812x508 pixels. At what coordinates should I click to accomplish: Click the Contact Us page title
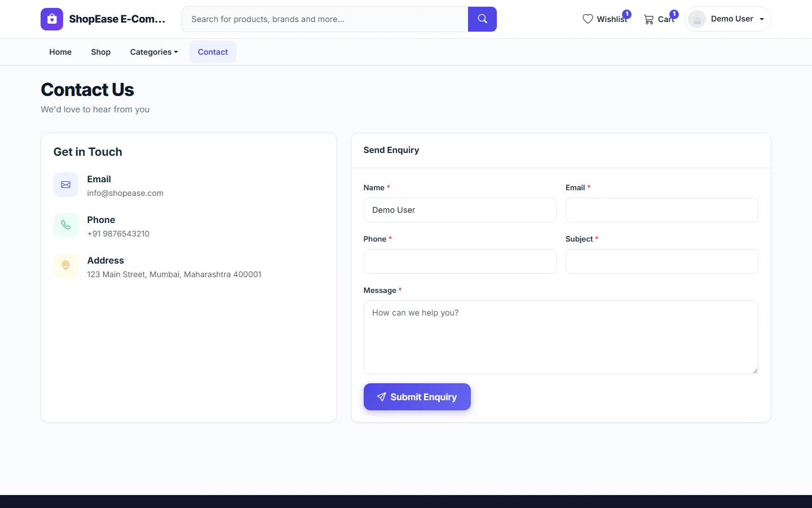(87, 90)
